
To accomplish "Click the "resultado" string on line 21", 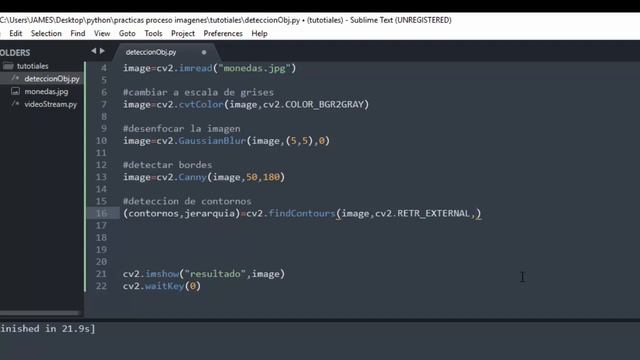I will click(x=215, y=274).
